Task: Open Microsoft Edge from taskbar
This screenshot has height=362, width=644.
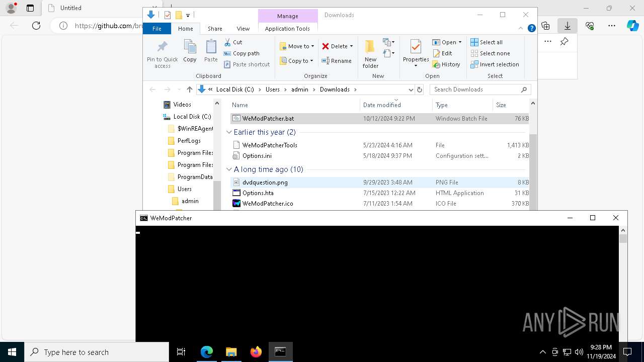Action: click(207, 352)
